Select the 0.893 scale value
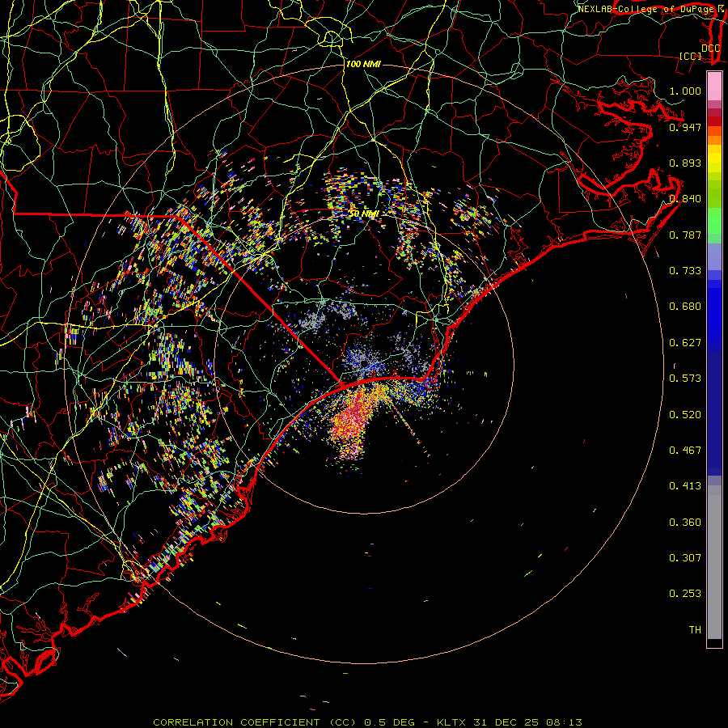 tap(685, 163)
